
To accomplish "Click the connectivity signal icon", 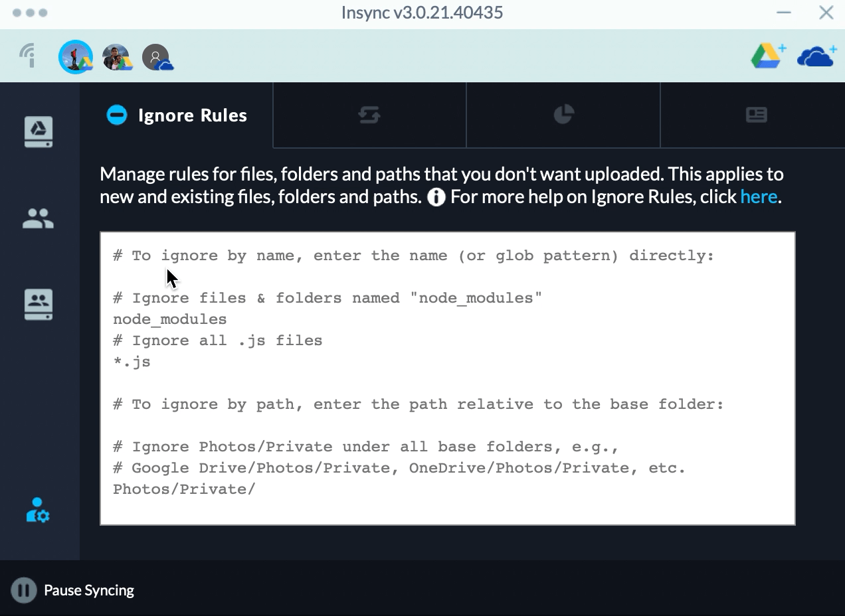I will [x=28, y=56].
